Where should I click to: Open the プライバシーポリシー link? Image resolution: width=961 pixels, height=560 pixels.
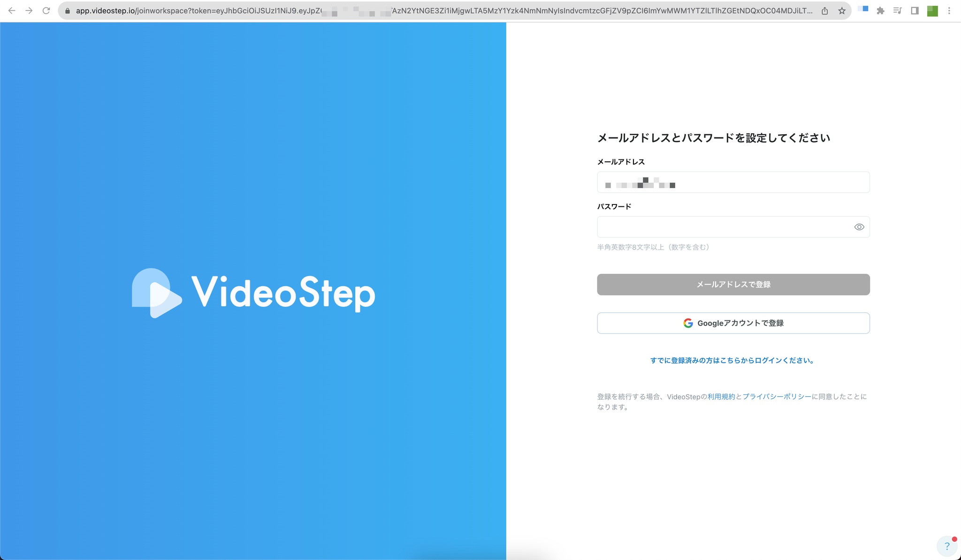[777, 397]
